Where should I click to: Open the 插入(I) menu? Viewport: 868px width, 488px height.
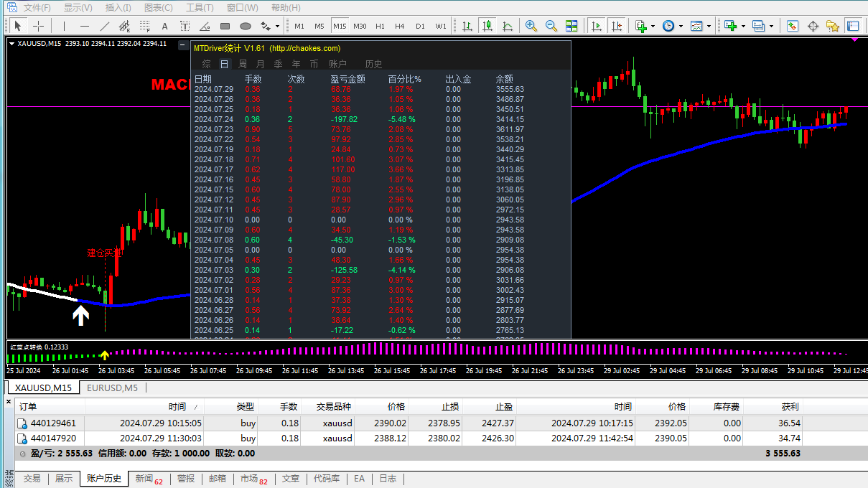click(118, 8)
